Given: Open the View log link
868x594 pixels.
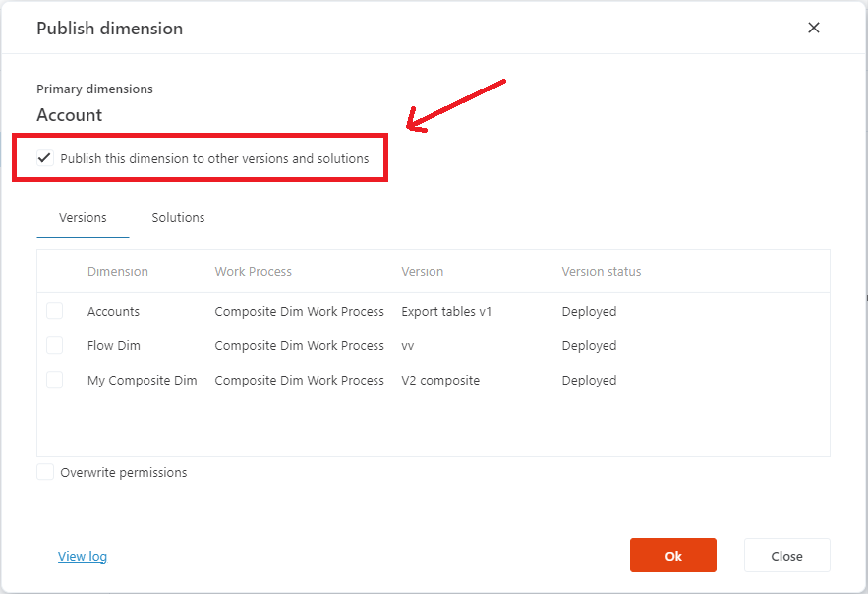Looking at the screenshot, I should [x=83, y=556].
